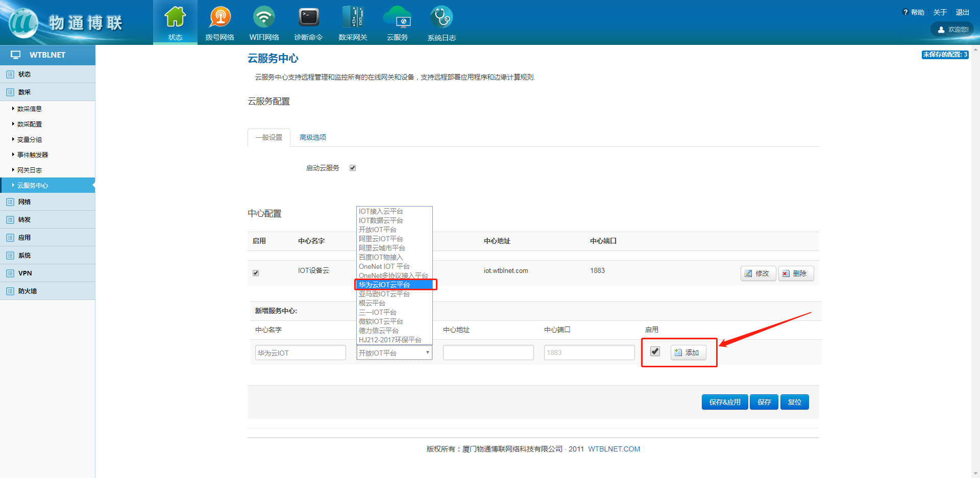
Task: Open the WTBLNET.COM footer link
Action: [x=614, y=449]
